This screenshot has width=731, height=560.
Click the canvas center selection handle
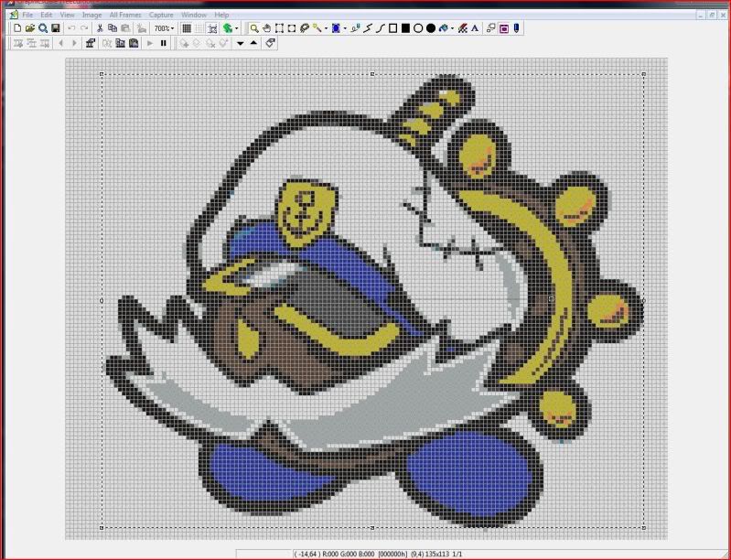pos(551,298)
